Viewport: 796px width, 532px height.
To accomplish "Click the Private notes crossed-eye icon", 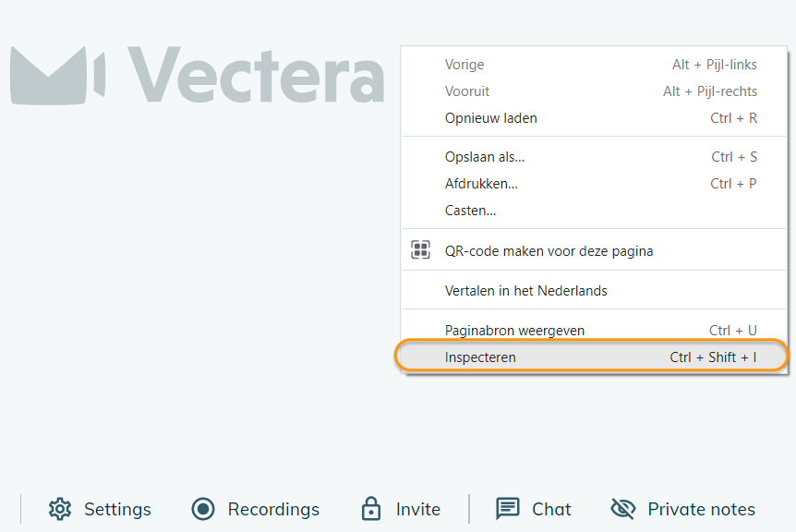I will (623, 509).
